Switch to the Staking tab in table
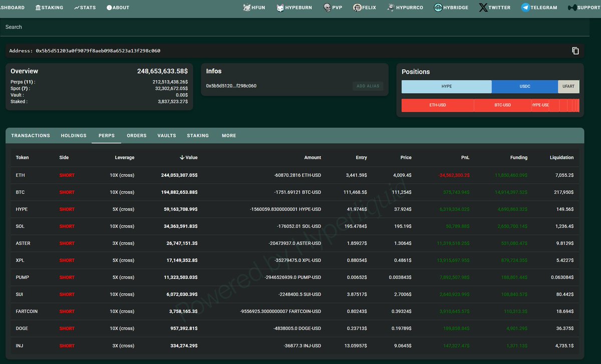601x364 pixels. pos(198,136)
